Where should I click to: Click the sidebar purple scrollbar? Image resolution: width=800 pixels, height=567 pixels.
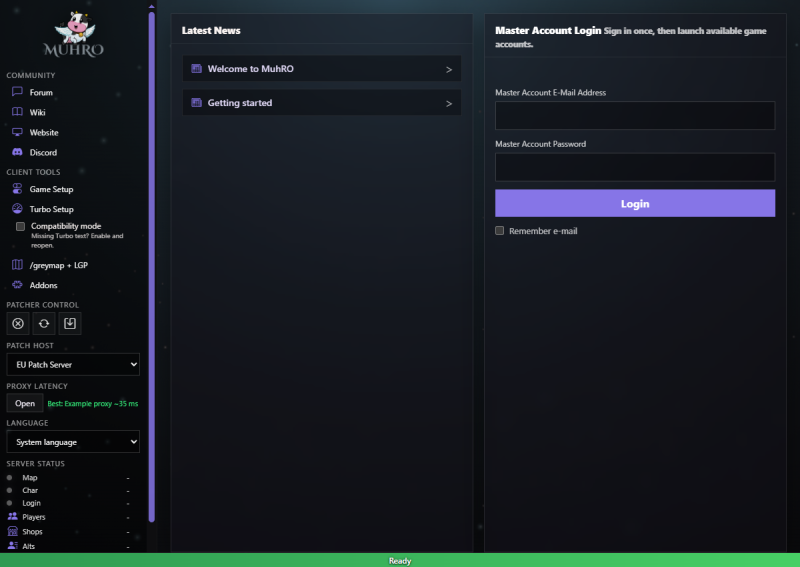coord(152,265)
